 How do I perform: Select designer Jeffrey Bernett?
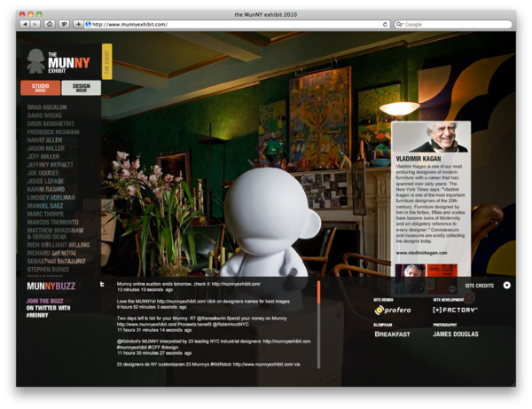coord(51,165)
